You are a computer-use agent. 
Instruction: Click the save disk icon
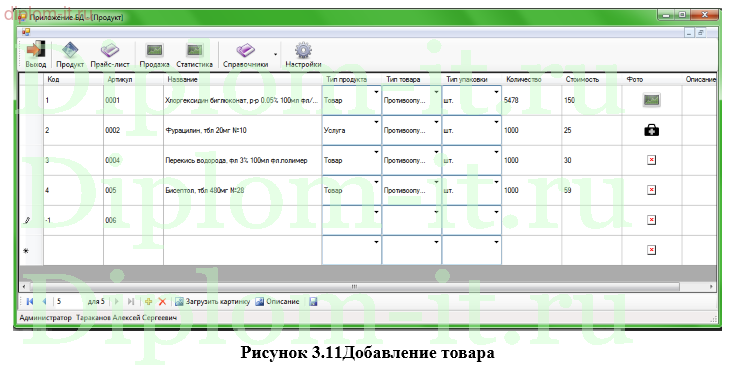313,302
